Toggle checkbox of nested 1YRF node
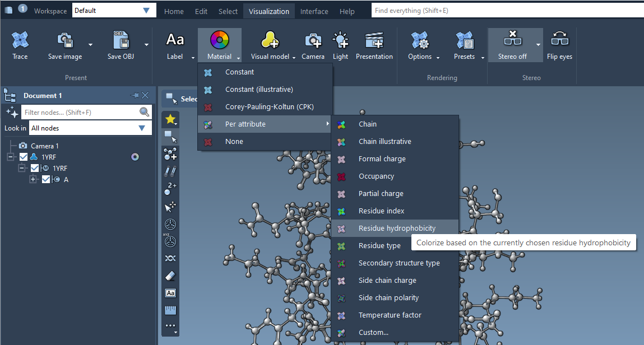Image resolution: width=644 pixels, height=345 pixels. [35, 169]
